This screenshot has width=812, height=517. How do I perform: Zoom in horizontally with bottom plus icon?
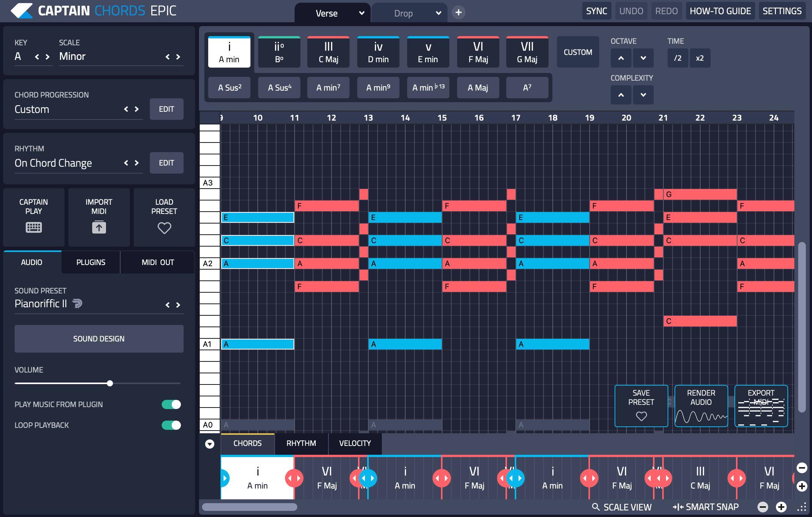pyautogui.click(x=781, y=507)
